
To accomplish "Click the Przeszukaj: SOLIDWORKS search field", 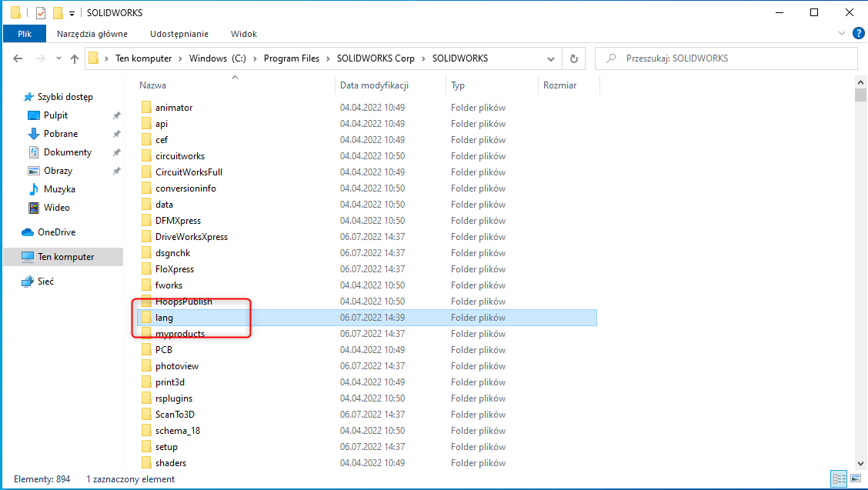I will (726, 58).
